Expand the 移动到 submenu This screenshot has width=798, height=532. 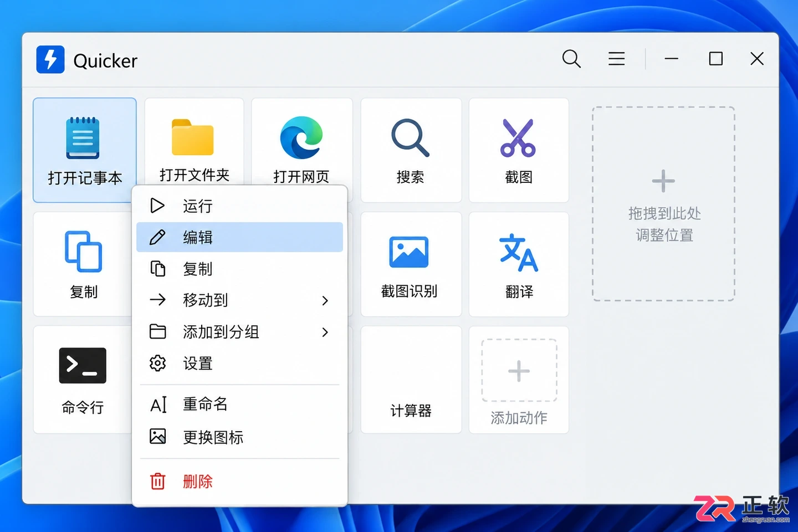(239, 300)
